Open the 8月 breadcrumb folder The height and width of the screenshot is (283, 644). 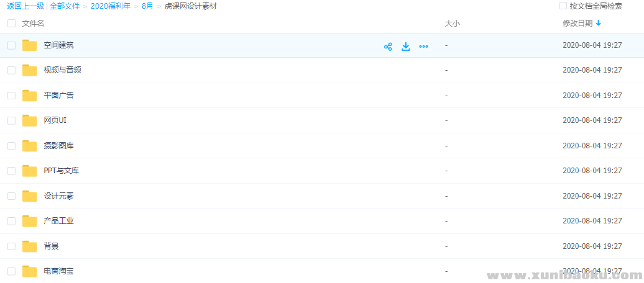coord(147,6)
